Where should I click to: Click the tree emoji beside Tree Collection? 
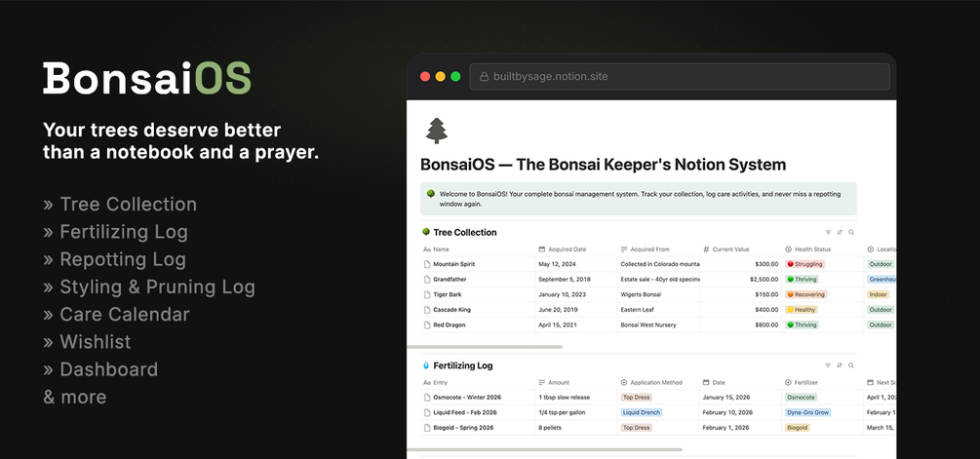426,232
